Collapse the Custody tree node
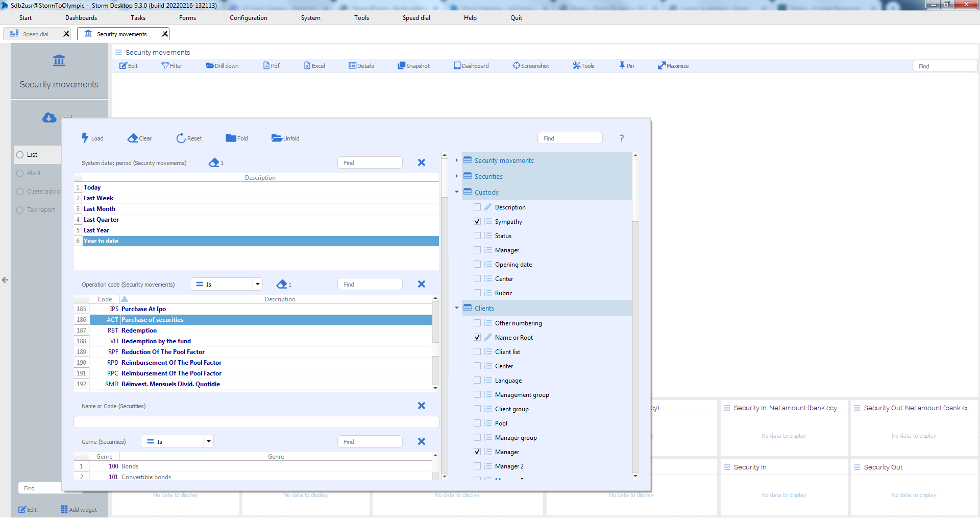The width and height of the screenshot is (980, 519). [x=457, y=192]
